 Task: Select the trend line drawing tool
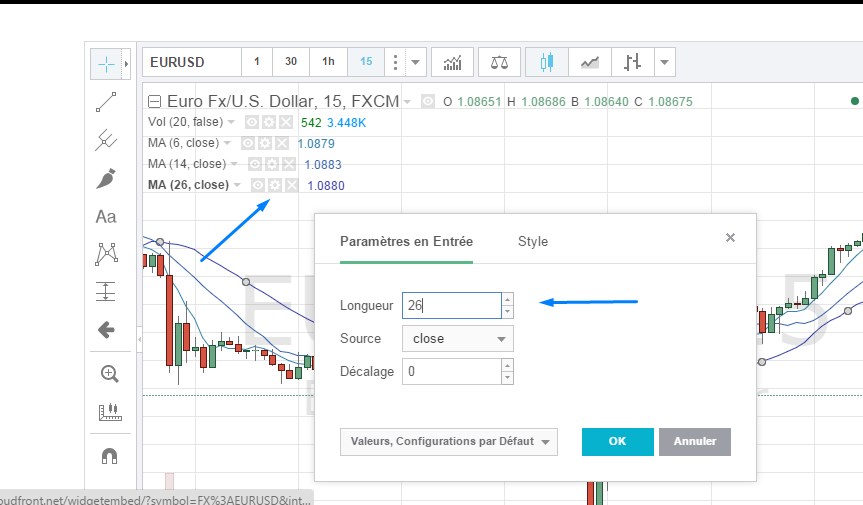click(x=106, y=101)
